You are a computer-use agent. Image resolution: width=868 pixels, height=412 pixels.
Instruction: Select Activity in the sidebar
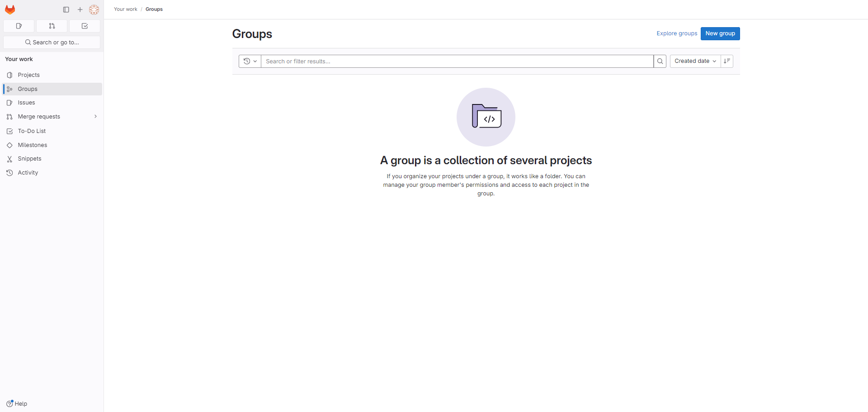point(52,173)
